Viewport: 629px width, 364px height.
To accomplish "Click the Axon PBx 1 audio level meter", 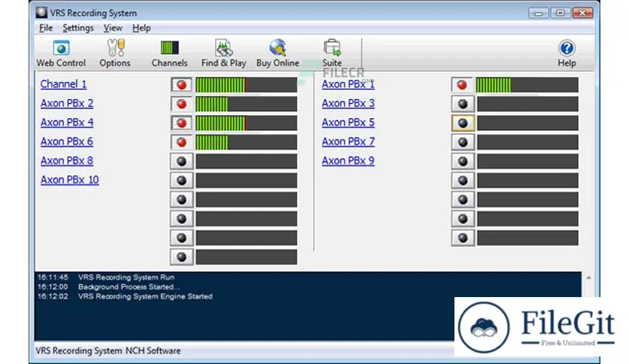I will (527, 85).
